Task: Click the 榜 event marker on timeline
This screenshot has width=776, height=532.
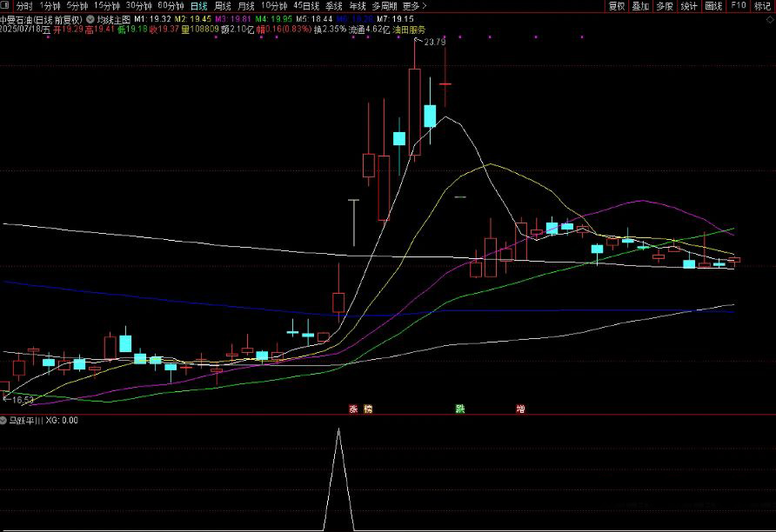Action: point(367,408)
